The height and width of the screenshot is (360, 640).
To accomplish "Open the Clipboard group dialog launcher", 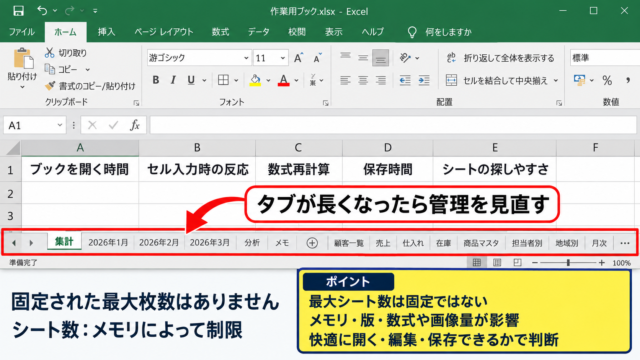I will pos(136,103).
